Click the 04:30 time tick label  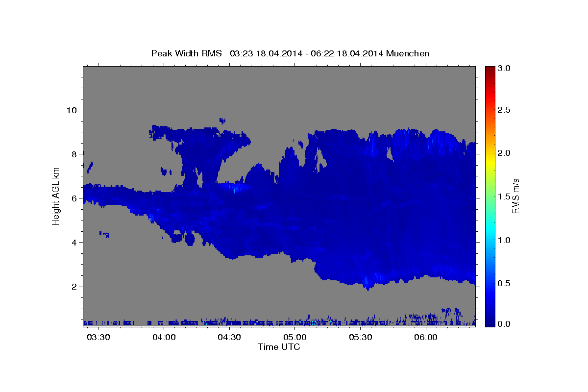pos(229,338)
